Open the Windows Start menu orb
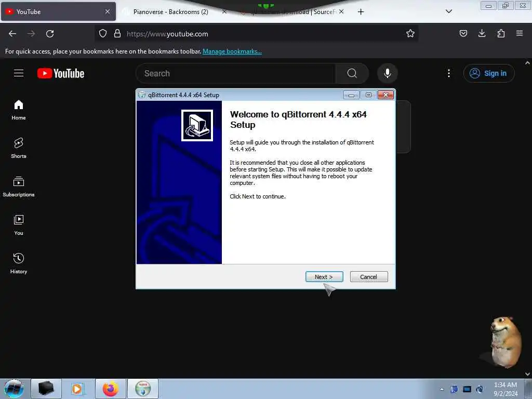The width and height of the screenshot is (532, 399). (x=14, y=389)
